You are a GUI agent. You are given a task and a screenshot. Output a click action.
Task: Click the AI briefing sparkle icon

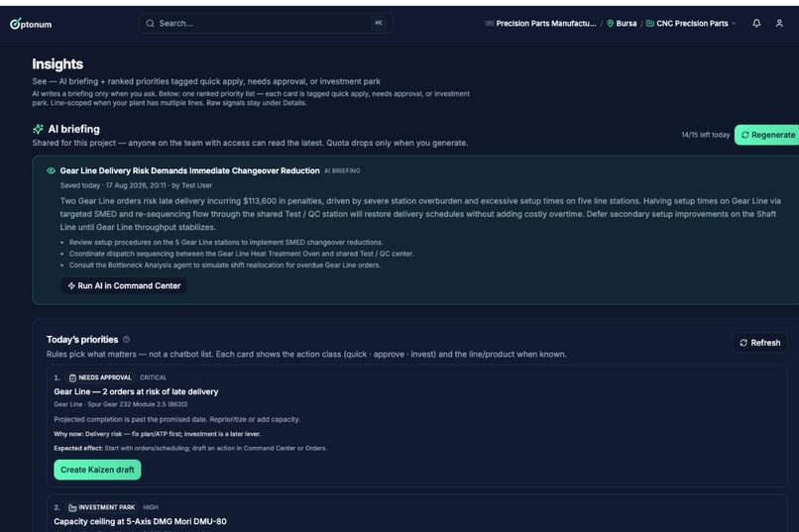(x=39, y=129)
